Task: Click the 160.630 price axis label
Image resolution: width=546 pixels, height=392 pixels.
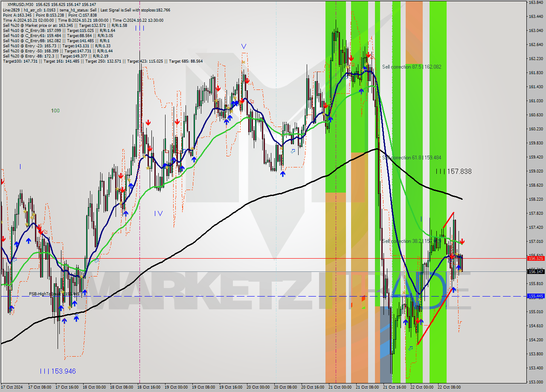Action: pos(536,115)
